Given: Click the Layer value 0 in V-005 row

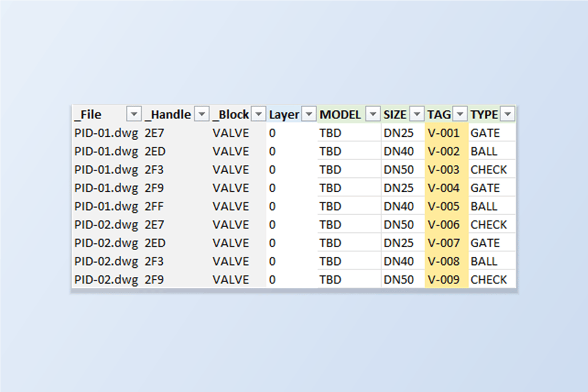Looking at the screenshot, I should click(x=292, y=207).
